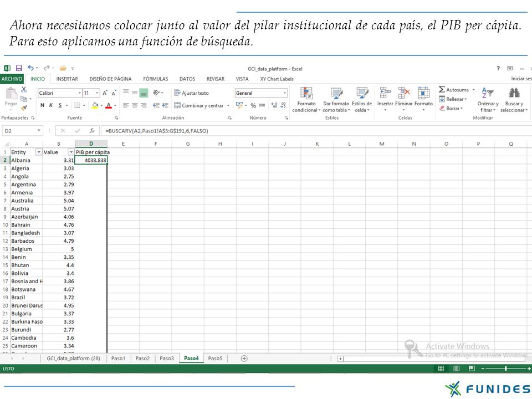This screenshot has height=399, width=532.
Task: Click the zoom slider handle
Action: pos(505,369)
